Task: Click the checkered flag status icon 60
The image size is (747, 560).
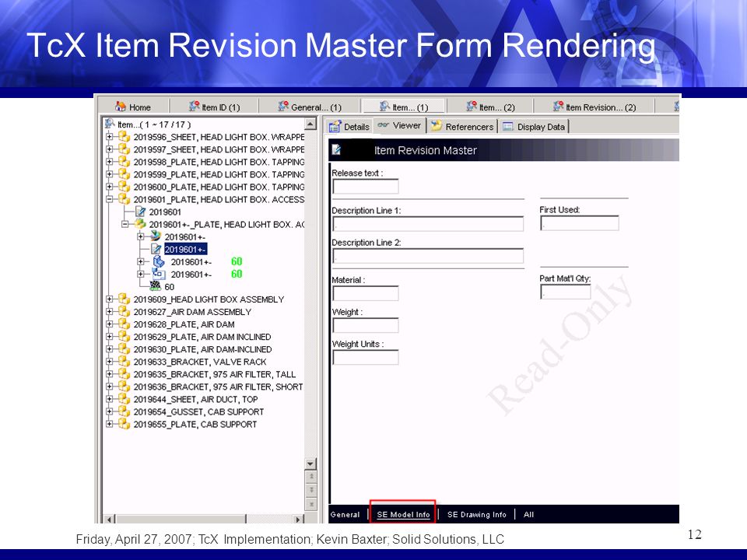Action: 156,286
